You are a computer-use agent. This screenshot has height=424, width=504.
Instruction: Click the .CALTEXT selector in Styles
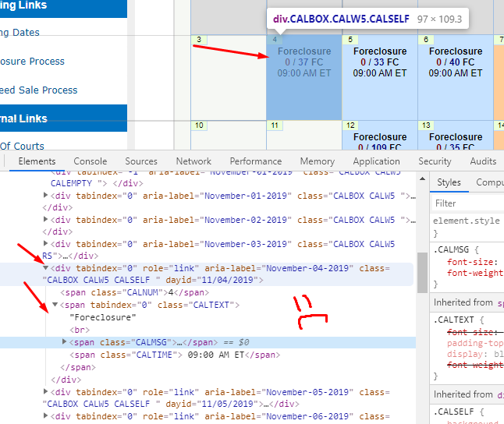[x=454, y=320]
